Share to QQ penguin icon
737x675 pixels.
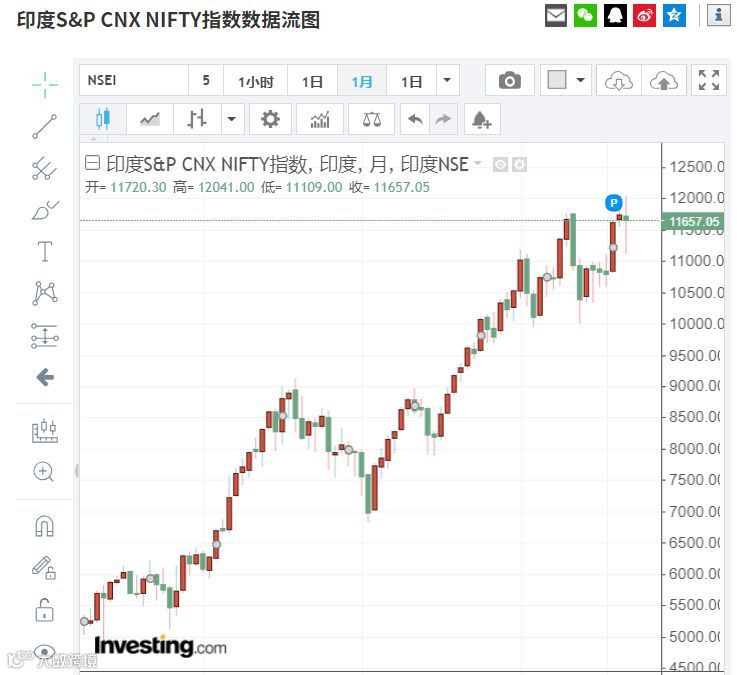point(615,16)
